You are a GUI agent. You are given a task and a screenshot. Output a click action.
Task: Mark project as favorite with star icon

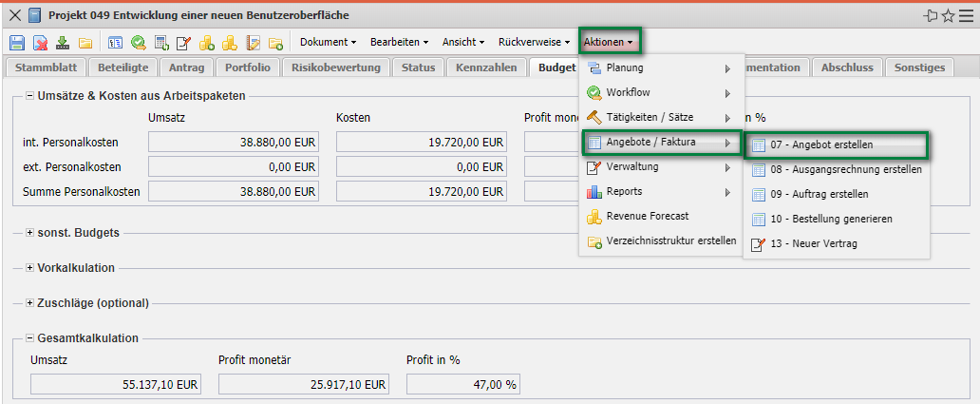coord(948,15)
